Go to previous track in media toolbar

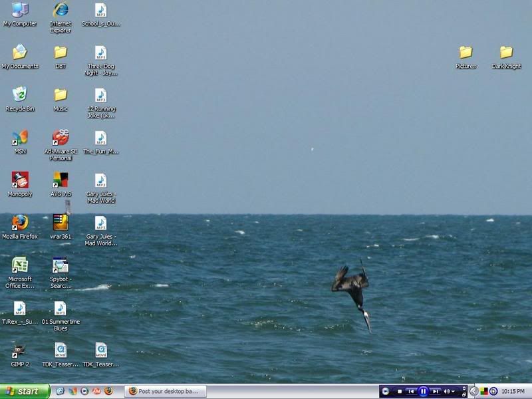click(x=411, y=392)
